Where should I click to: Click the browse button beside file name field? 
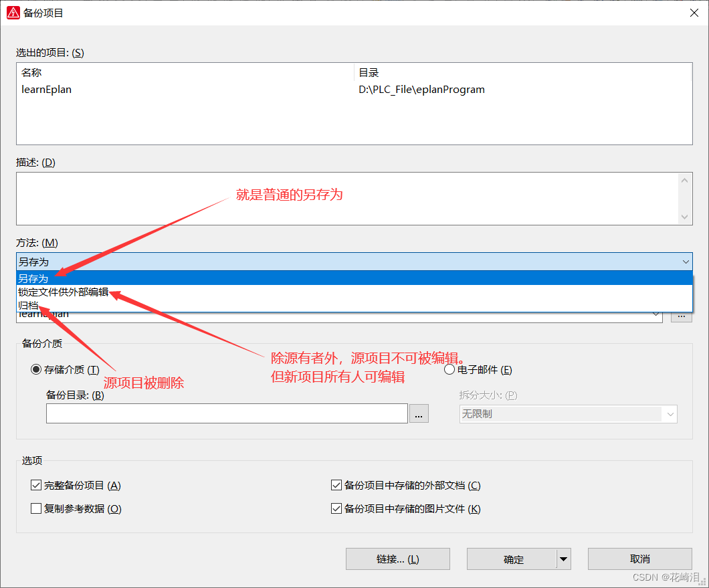click(682, 316)
